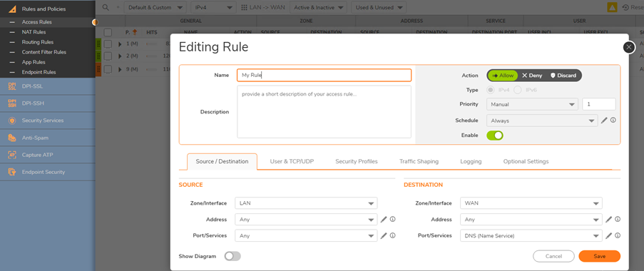The width and height of the screenshot is (644, 271).
Task: Toggle the Enable switch off
Action: click(495, 135)
